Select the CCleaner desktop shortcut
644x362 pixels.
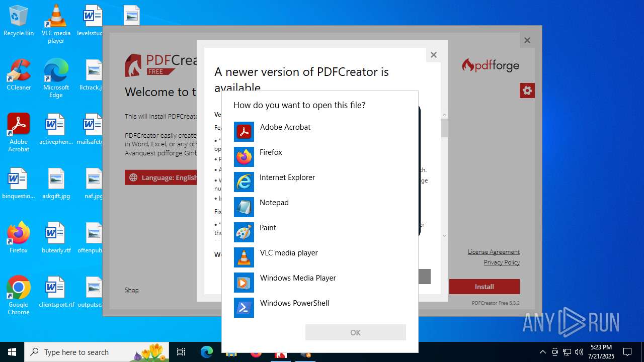(x=19, y=74)
